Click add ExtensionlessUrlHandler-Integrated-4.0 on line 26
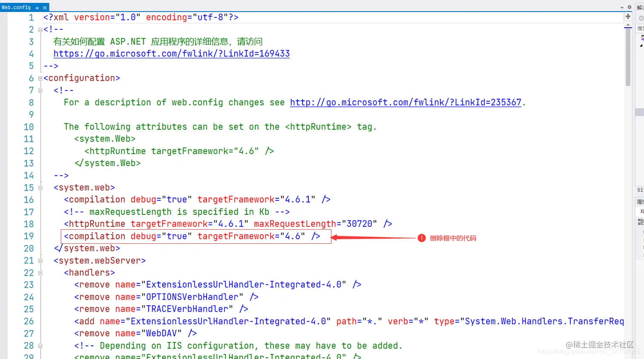The width and height of the screenshot is (644, 359). point(349,322)
